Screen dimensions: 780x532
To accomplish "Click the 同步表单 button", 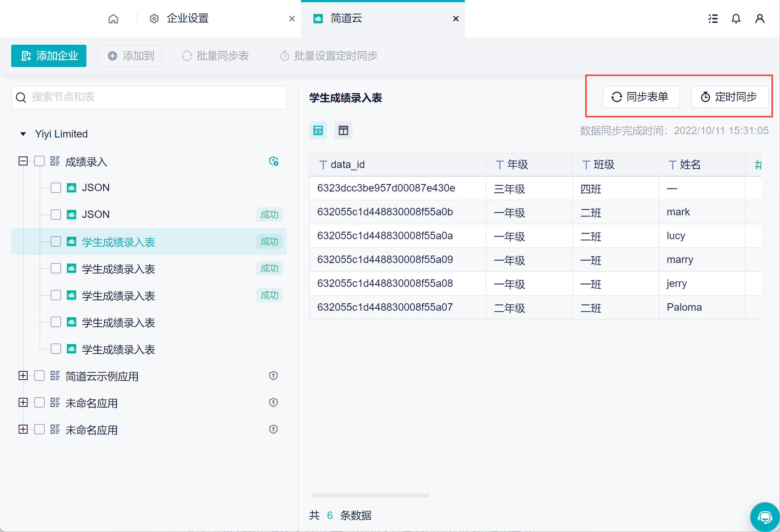I will click(x=641, y=97).
